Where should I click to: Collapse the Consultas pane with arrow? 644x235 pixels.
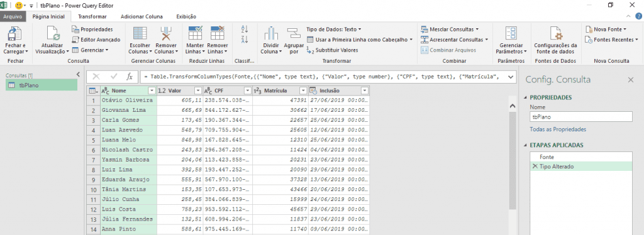click(x=78, y=74)
